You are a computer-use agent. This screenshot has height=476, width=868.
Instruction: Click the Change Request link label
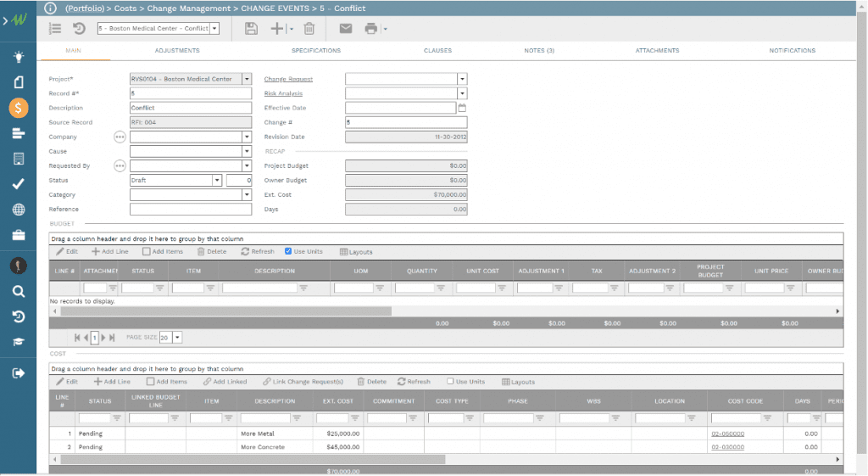click(288, 79)
